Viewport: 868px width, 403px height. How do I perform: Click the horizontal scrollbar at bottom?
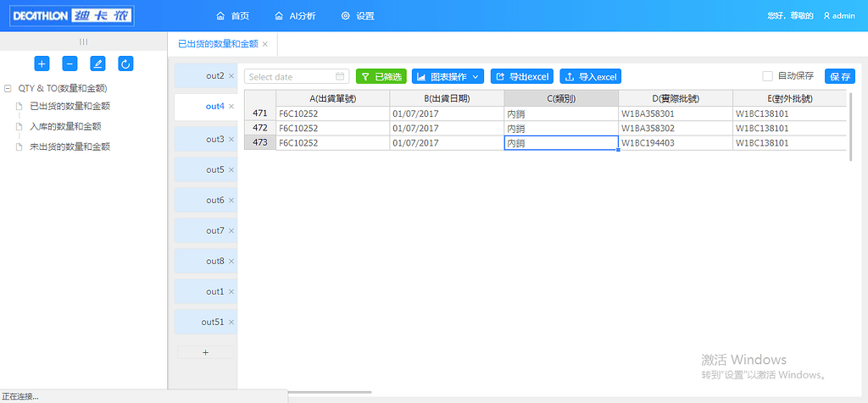(x=329, y=393)
